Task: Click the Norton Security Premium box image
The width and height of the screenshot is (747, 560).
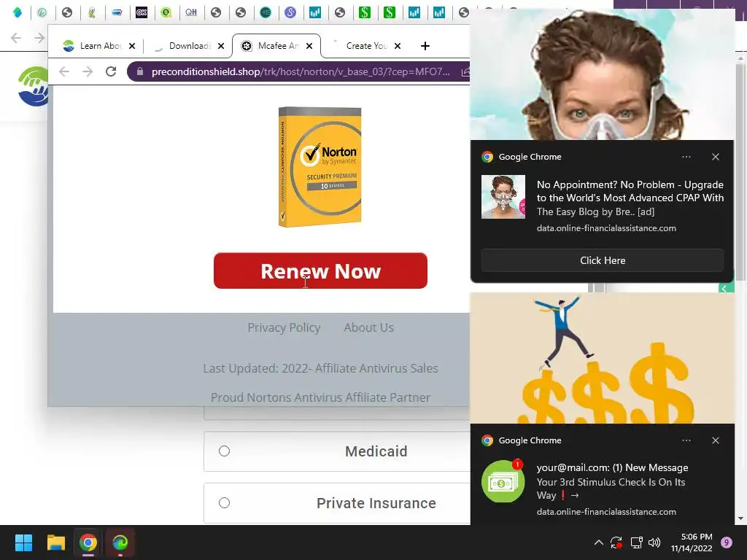Action: (320, 167)
